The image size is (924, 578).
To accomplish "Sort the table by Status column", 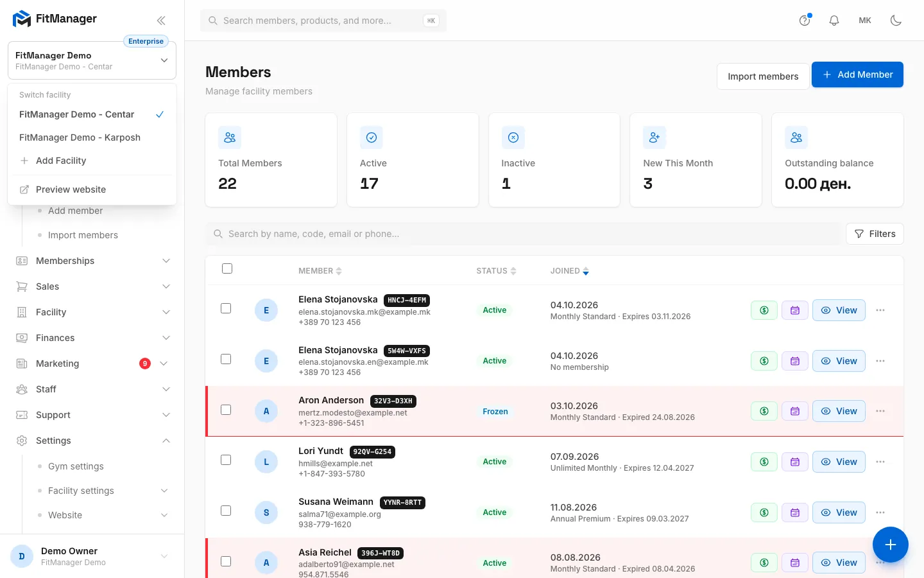I will (496, 271).
